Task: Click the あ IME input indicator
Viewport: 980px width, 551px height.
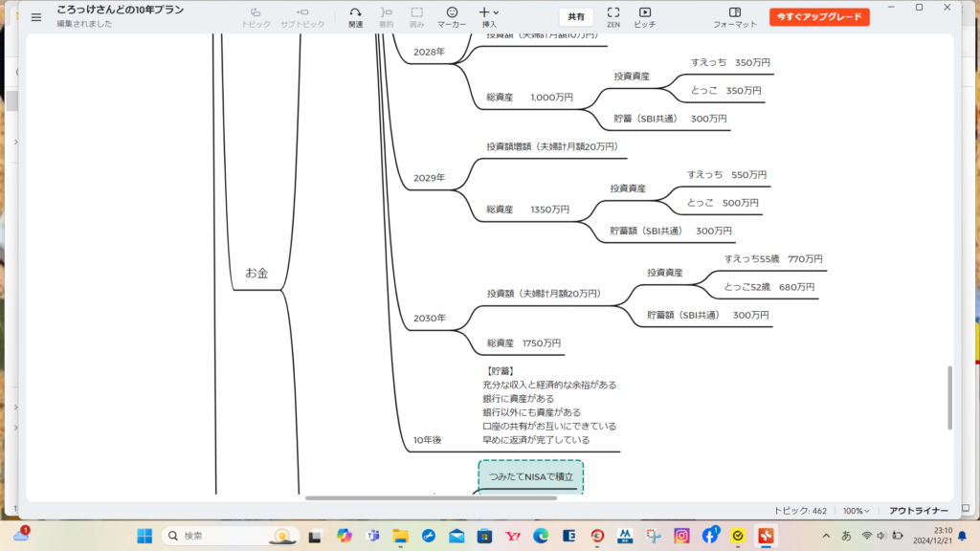Action: point(846,536)
